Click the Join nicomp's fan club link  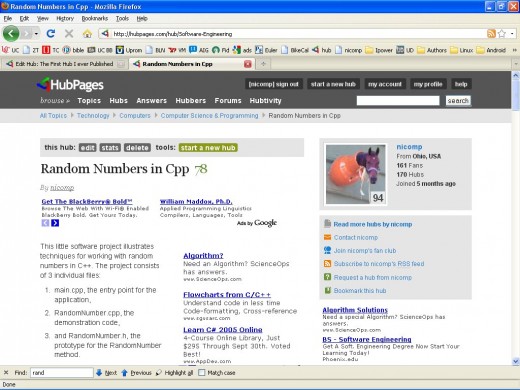(365, 251)
